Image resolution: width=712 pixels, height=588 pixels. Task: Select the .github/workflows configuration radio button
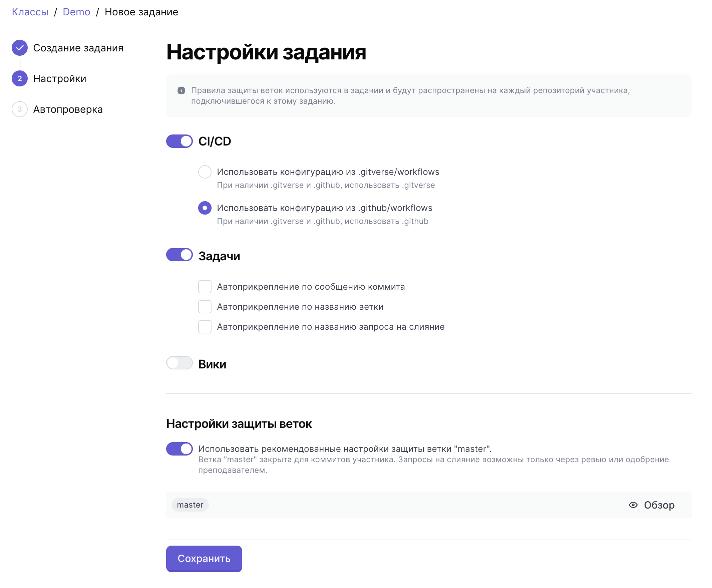point(205,208)
